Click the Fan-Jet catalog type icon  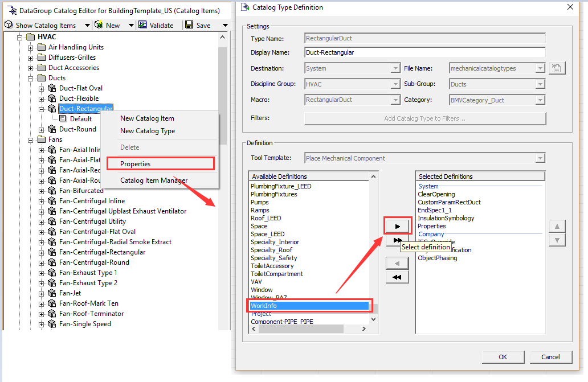(52, 293)
